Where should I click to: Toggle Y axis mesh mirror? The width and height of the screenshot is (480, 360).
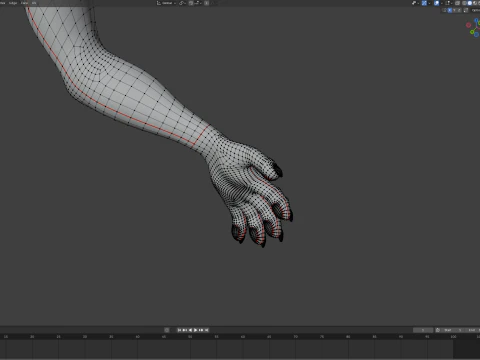point(454,10)
